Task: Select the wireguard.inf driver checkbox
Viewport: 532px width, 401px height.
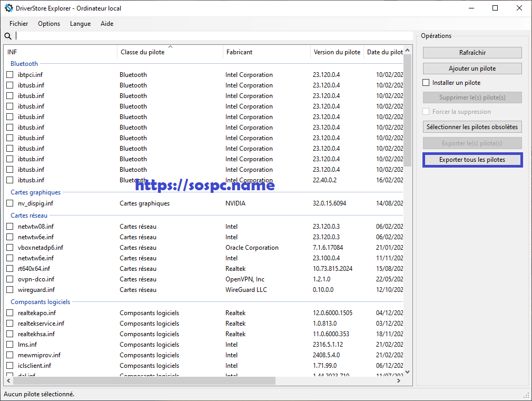Action: (10, 290)
